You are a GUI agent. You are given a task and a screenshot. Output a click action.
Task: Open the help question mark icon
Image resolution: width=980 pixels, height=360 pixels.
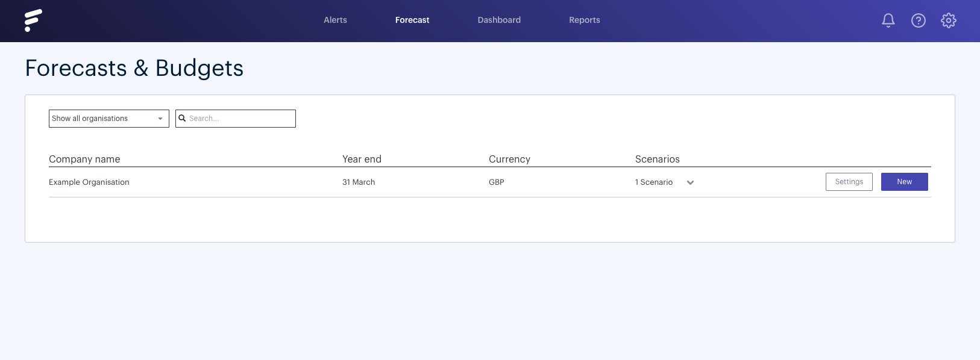point(918,20)
